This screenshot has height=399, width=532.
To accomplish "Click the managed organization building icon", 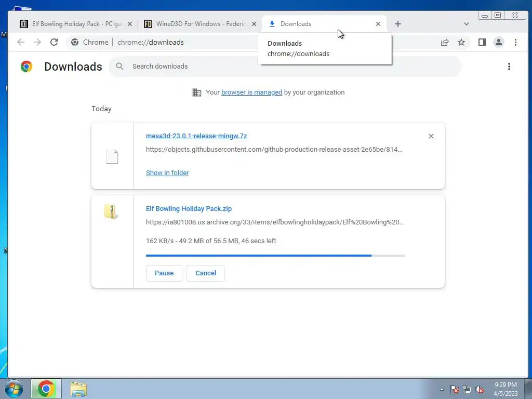I will pyautogui.click(x=197, y=92).
